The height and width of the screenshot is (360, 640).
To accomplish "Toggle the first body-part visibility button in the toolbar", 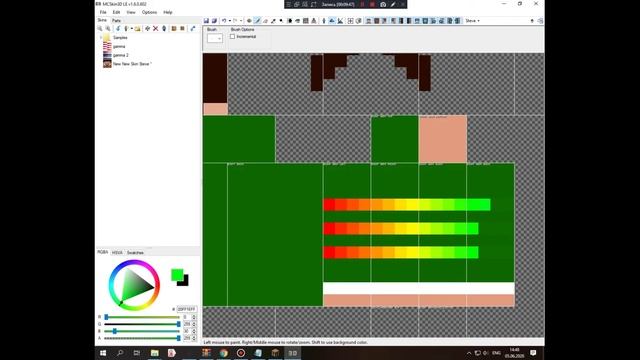I will coord(369,21).
